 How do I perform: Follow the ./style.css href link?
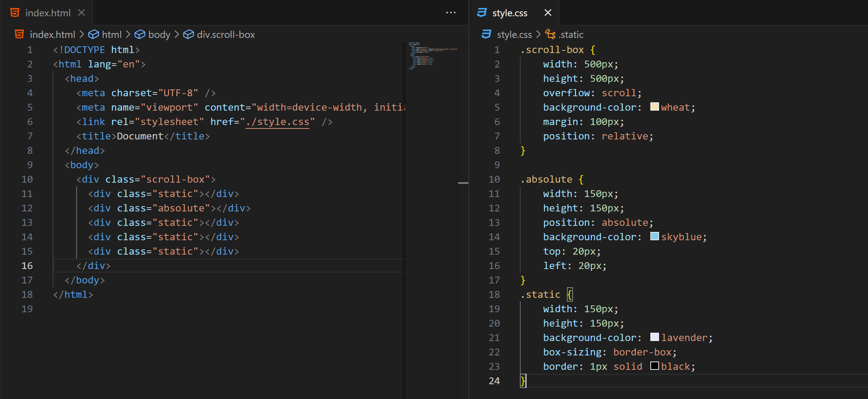click(278, 122)
